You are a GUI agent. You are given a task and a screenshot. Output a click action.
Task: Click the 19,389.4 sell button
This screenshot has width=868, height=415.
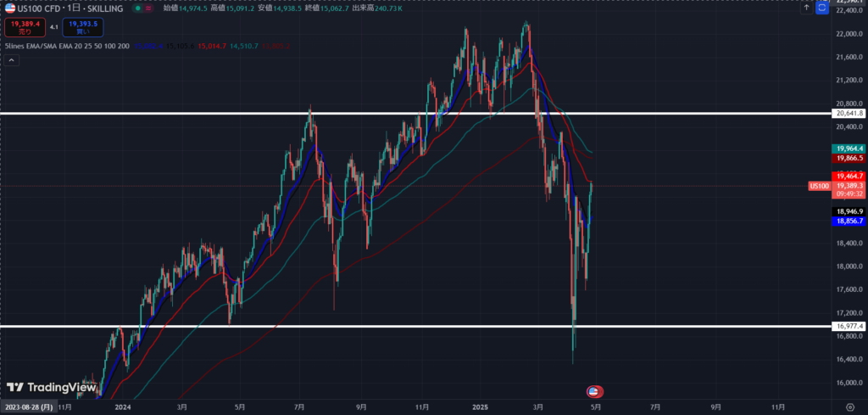tap(25, 27)
